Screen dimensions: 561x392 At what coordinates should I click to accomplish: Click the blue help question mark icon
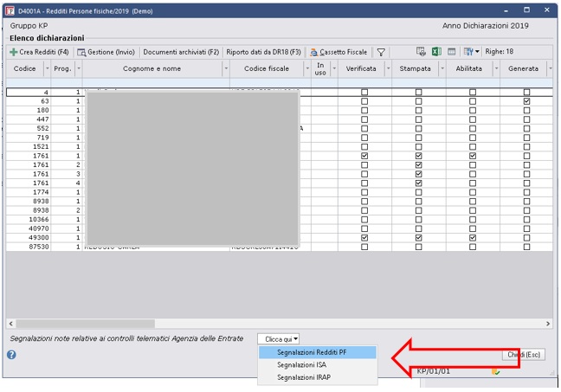12,354
